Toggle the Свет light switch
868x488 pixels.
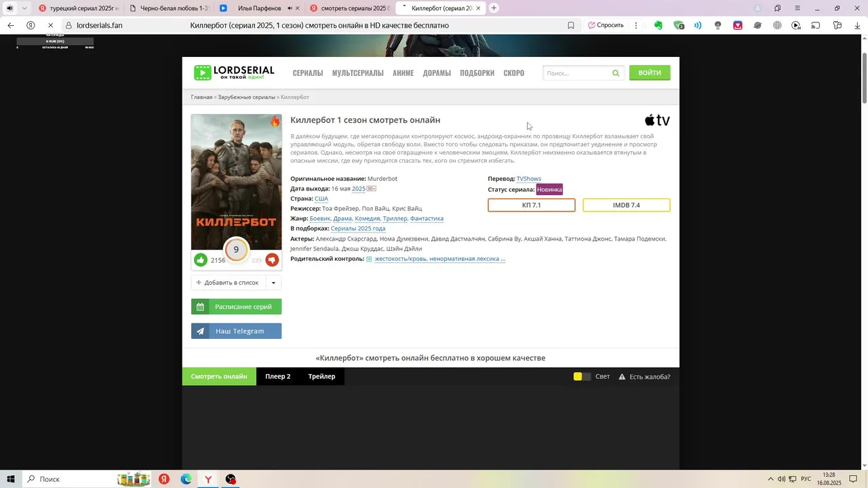pos(582,377)
